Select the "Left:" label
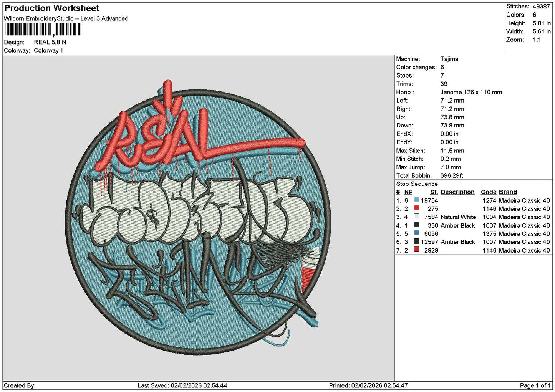Image resolution: width=555 pixels, height=392 pixels. (402, 101)
